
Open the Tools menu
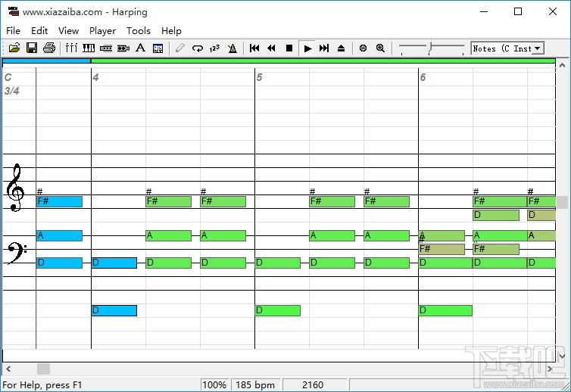point(139,31)
